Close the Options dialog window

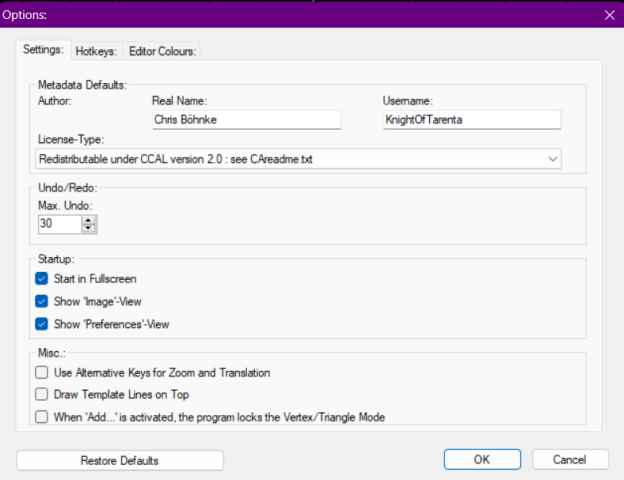[610, 15]
